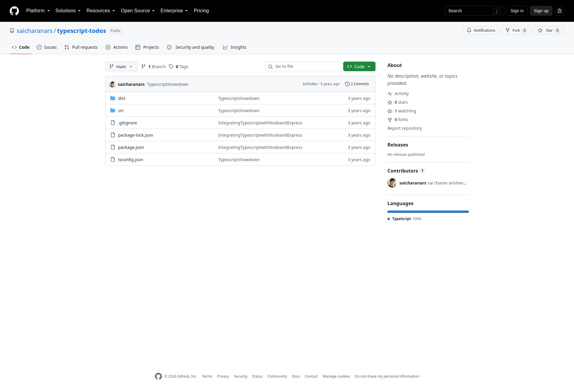Click the src folder icon
Image resolution: width=574 pixels, height=392 pixels.
tap(113, 110)
